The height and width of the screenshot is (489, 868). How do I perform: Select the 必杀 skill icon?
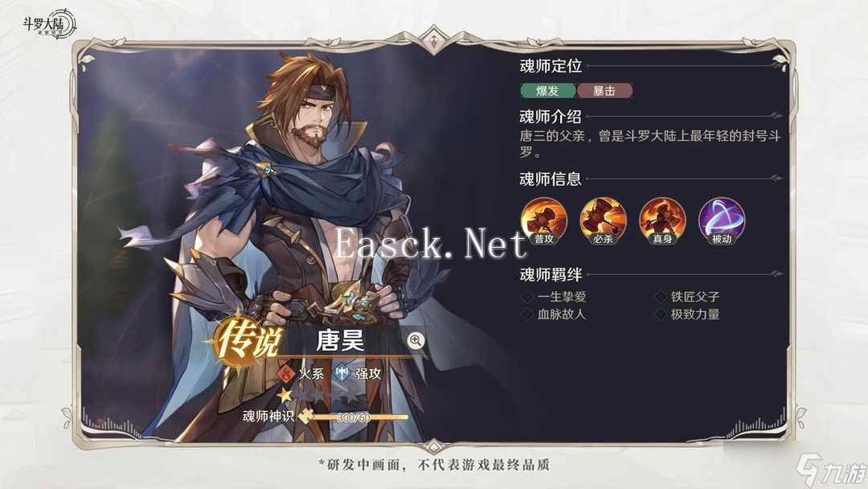pyautogui.click(x=603, y=221)
